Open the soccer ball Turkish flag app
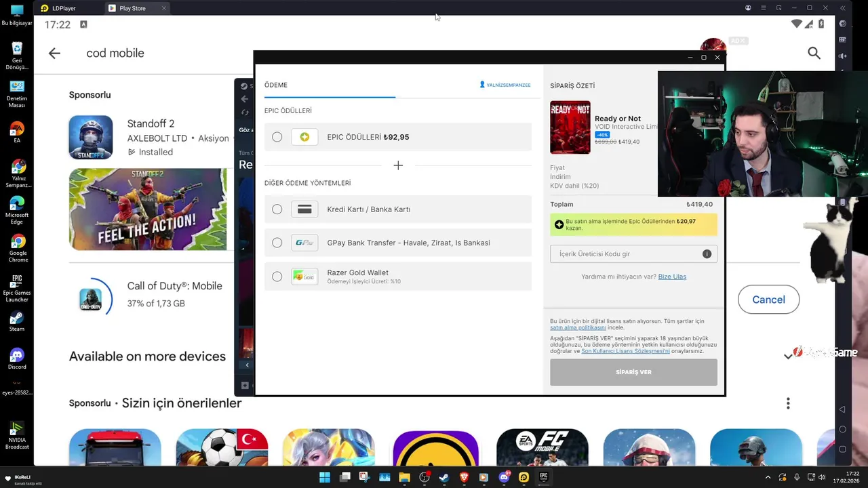The width and height of the screenshot is (868, 488). (222, 447)
